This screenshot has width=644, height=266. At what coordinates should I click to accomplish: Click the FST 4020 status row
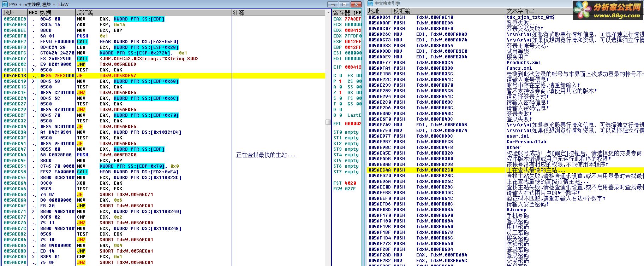click(x=345, y=183)
